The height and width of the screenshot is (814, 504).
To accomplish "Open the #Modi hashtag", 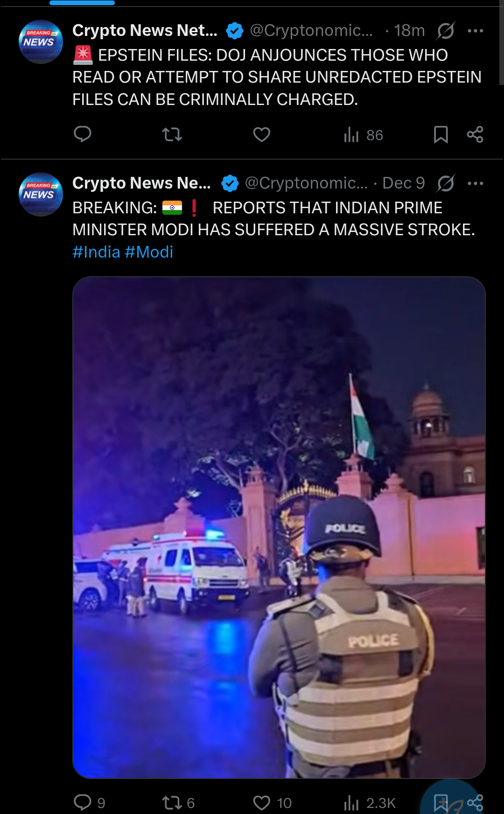I will click(149, 252).
